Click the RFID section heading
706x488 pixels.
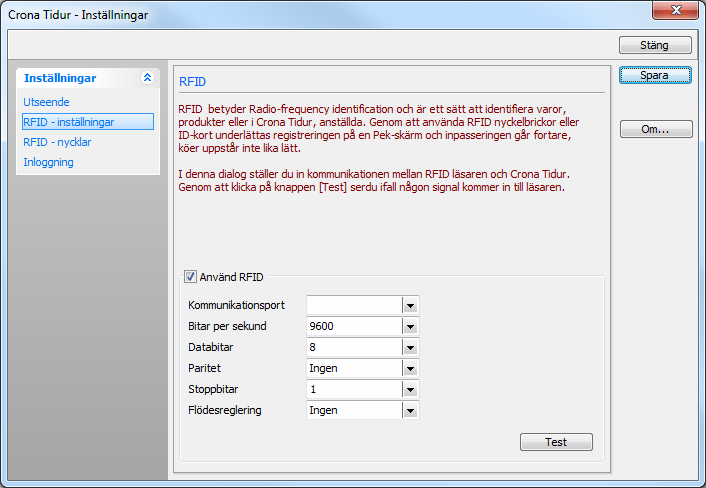[192, 82]
